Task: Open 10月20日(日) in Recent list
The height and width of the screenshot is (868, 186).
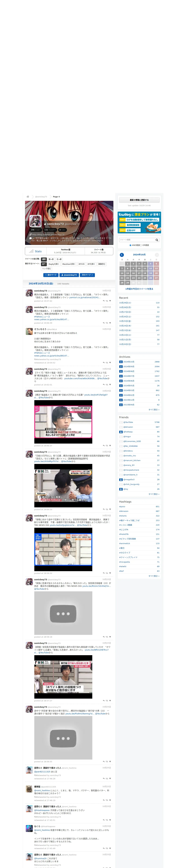Action: coord(125,344)
